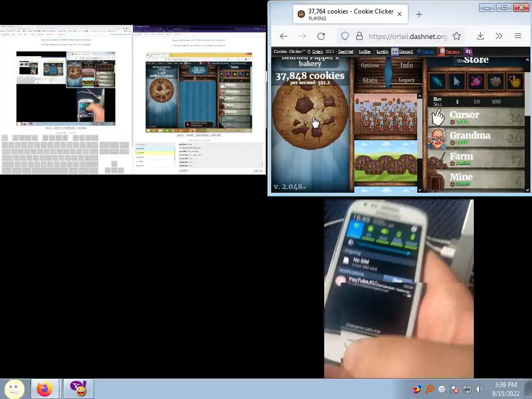The image size is (532, 399).
Task: Set bulk amount to 1
Action: pos(457,101)
